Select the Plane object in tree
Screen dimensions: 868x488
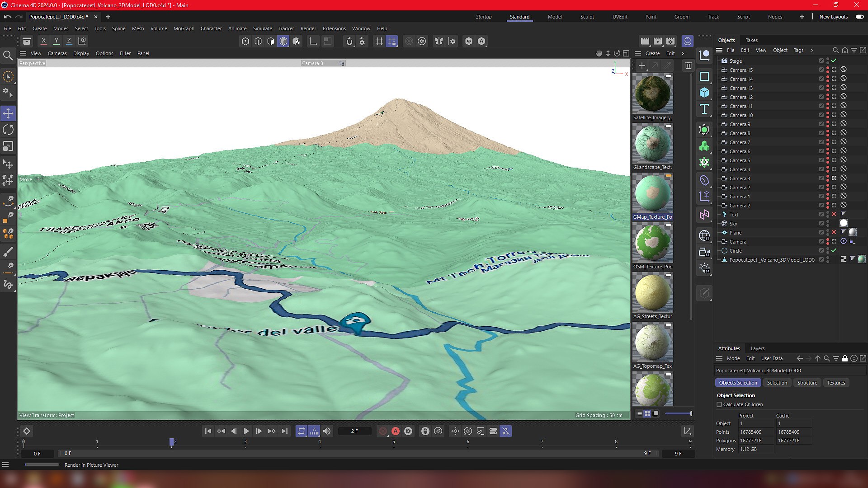point(735,233)
